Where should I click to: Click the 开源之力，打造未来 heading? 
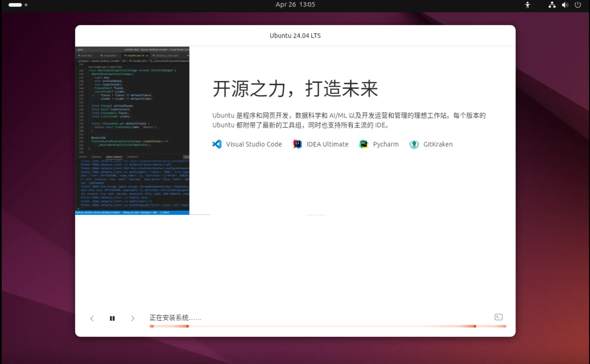(295, 89)
